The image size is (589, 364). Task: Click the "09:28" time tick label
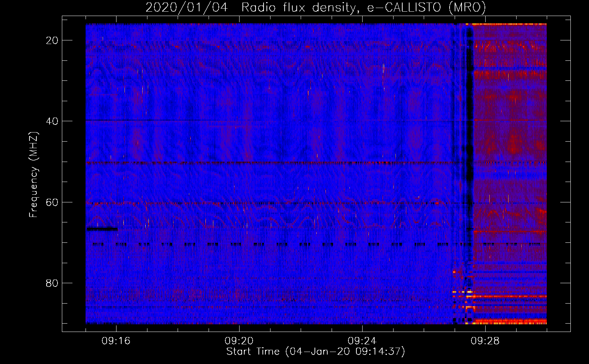[485, 341]
